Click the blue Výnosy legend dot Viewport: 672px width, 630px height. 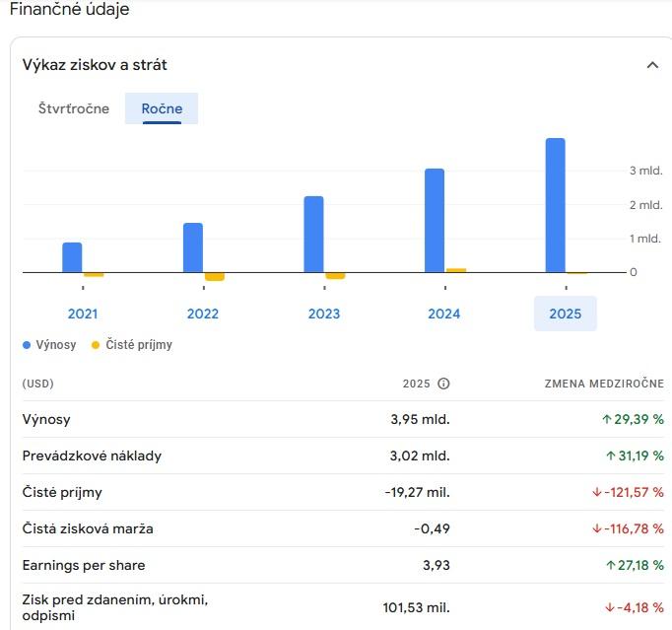[27, 345]
